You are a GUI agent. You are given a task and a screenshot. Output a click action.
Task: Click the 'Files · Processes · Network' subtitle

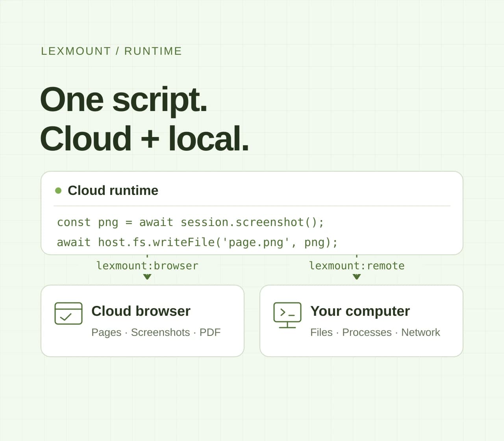(375, 332)
